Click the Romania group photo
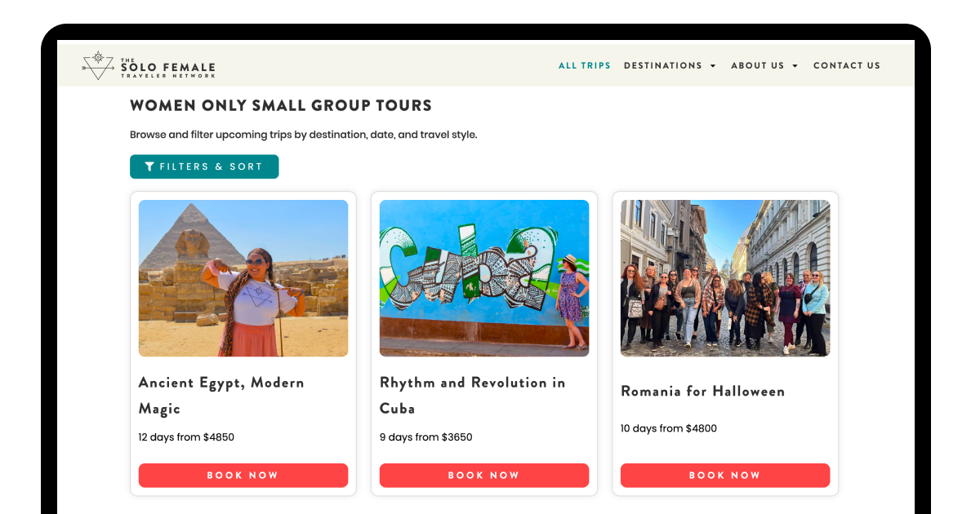 point(724,277)
